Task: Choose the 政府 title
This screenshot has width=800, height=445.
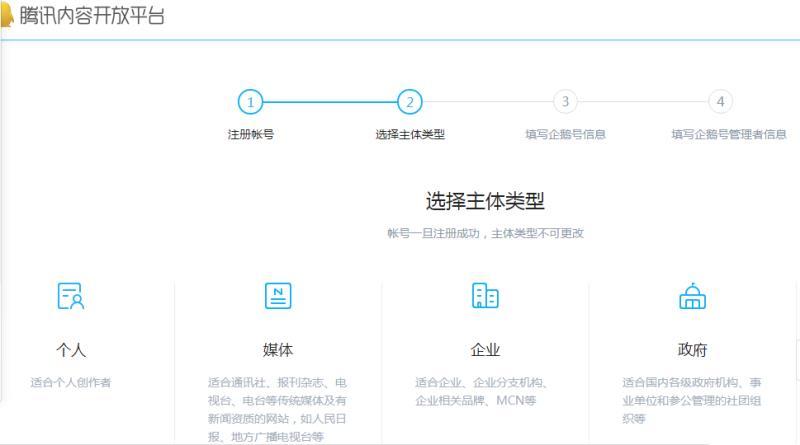Action: click(692, 350)
